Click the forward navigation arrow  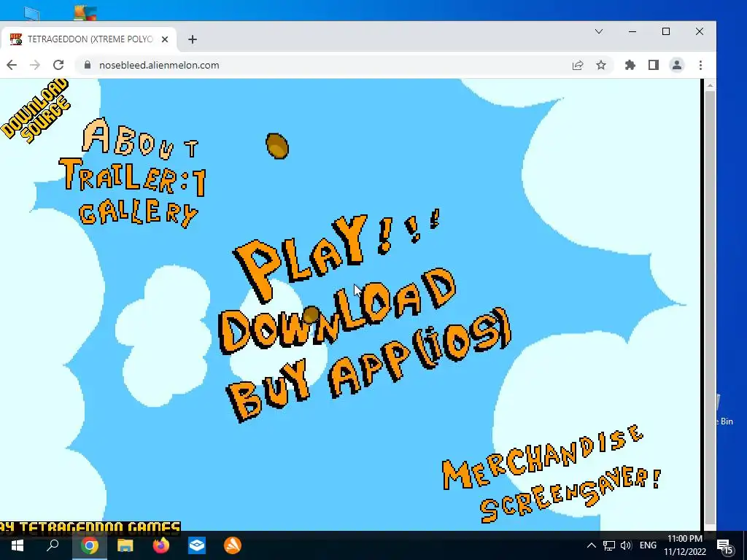[x=35, y=65]
